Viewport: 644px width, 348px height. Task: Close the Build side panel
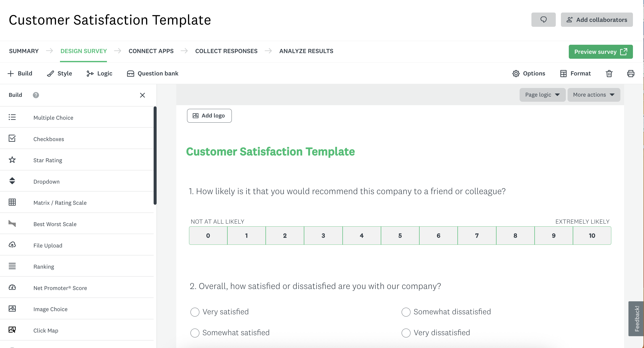point(142,95)
